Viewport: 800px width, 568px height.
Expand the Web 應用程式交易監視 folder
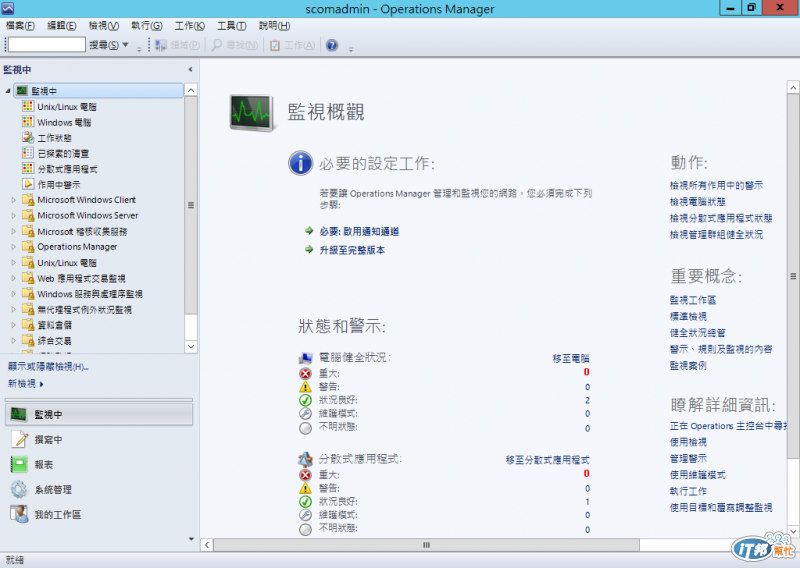click(x=14, y=278)
